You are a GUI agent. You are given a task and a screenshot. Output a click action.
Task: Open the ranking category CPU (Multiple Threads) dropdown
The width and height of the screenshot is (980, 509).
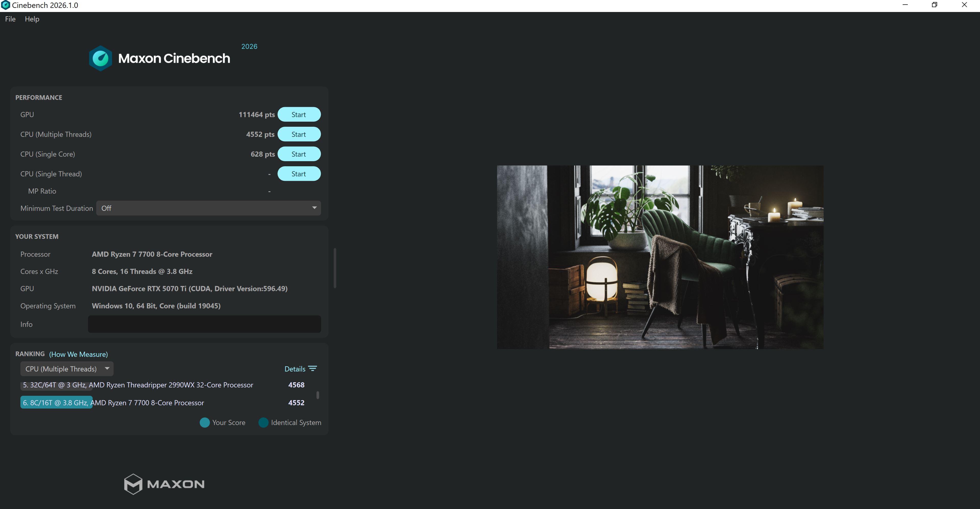click(x=67, y=369)
